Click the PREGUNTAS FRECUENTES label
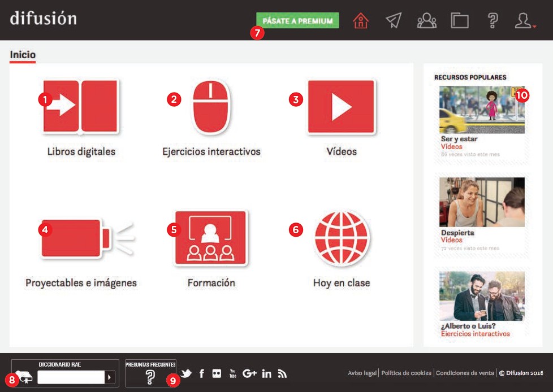The width and height of the screenshot is (553, 392). coord(150,364)
